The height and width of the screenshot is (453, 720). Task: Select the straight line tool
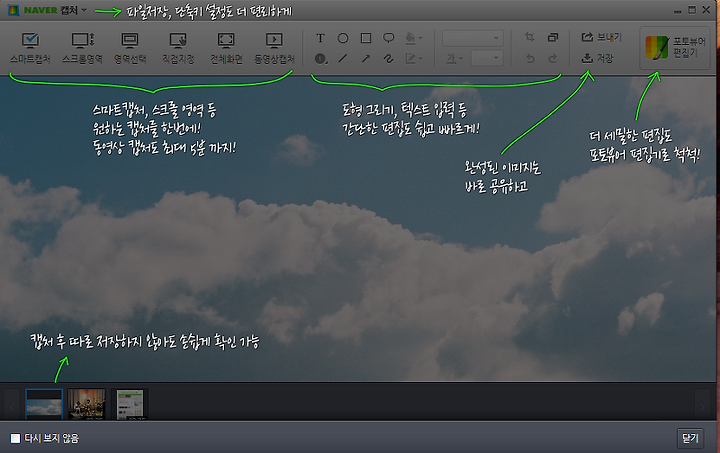pyautogui.click(x=343, y=59)
